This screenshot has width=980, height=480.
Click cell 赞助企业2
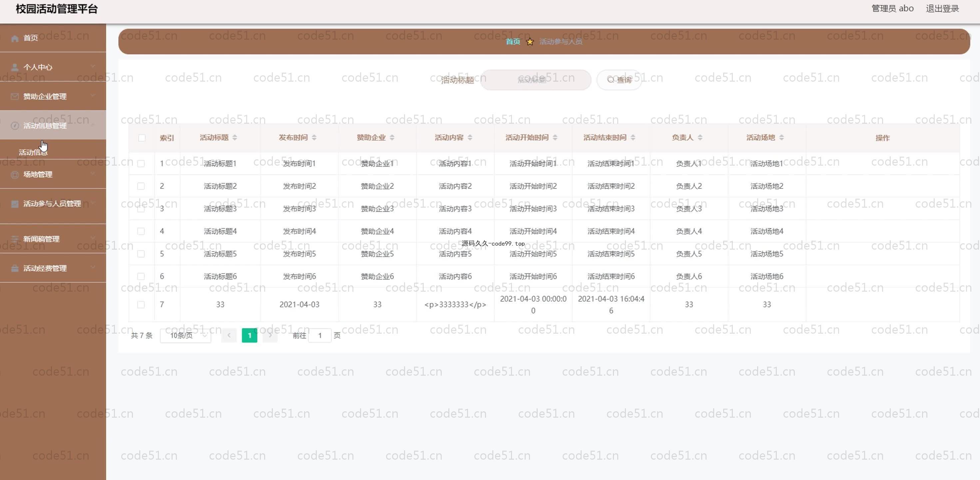pyautogui.click(x=377, y=186)
